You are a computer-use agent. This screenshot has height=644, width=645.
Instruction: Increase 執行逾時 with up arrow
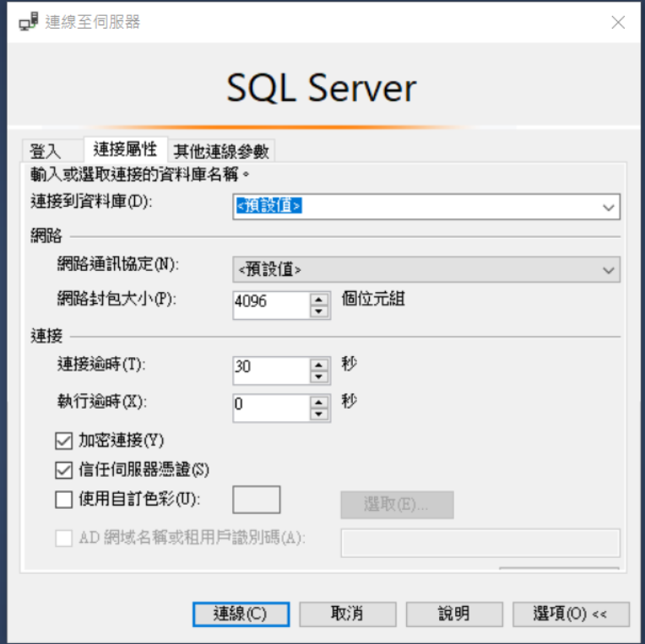319,402
